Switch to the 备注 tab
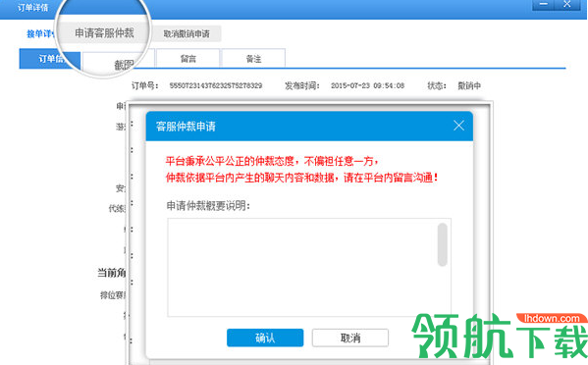588x365 pixels. [253, 59]
